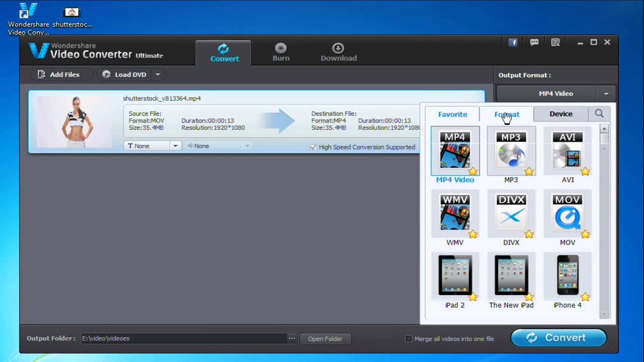644x362 pixels.
Task: Open the Device tab in format panel
Action: tap(561, 114)
